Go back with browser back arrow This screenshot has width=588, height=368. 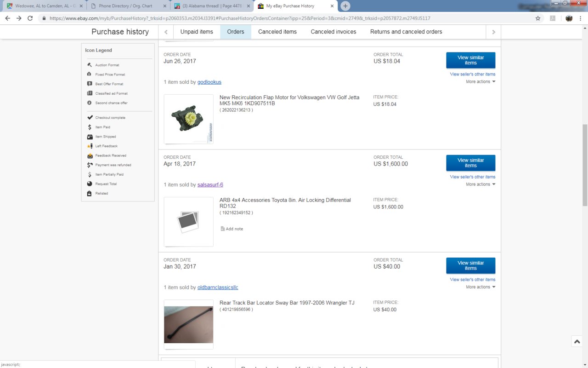coord(7,18)
